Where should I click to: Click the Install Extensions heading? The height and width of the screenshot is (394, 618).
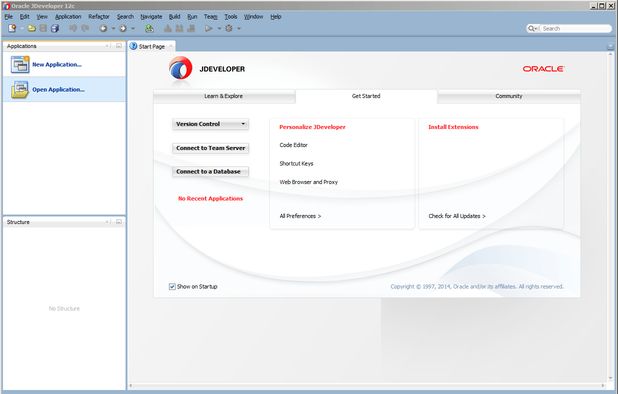453,127
